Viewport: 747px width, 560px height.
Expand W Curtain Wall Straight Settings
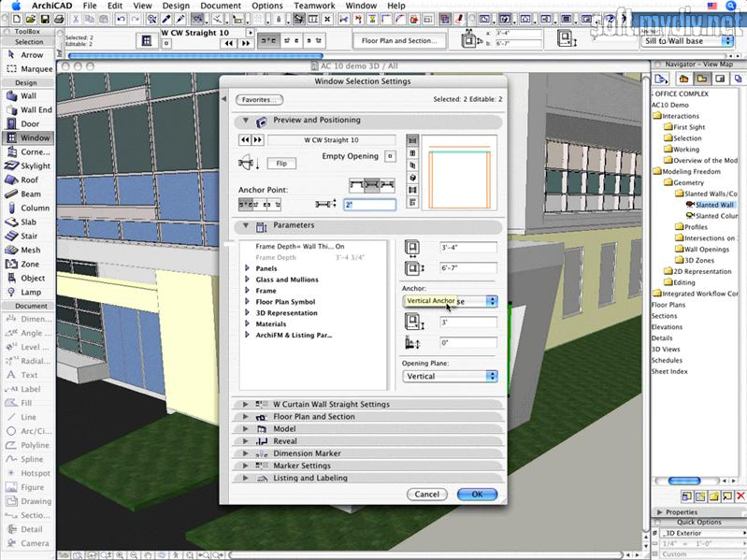pos(246,404)
